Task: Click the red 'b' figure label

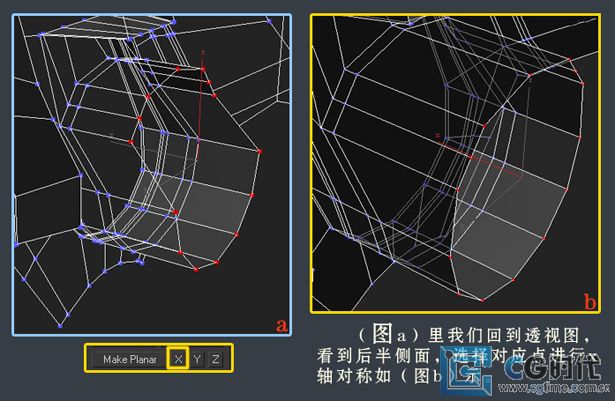Action: coord(589,301)
